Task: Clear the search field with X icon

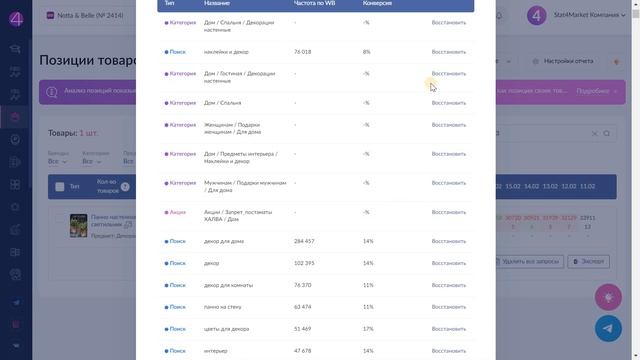Action: point(595,133)
